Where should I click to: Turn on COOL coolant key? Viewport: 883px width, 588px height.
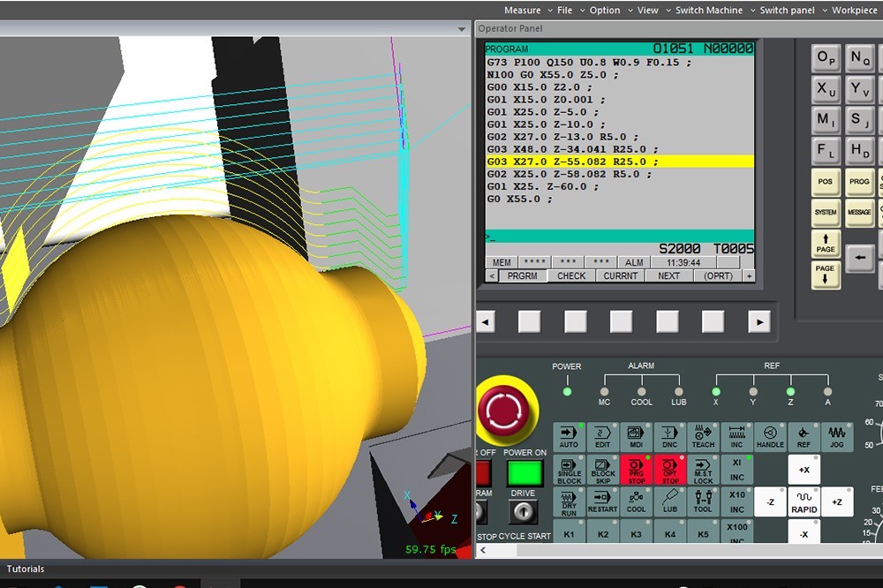click(x=637, y=501)
